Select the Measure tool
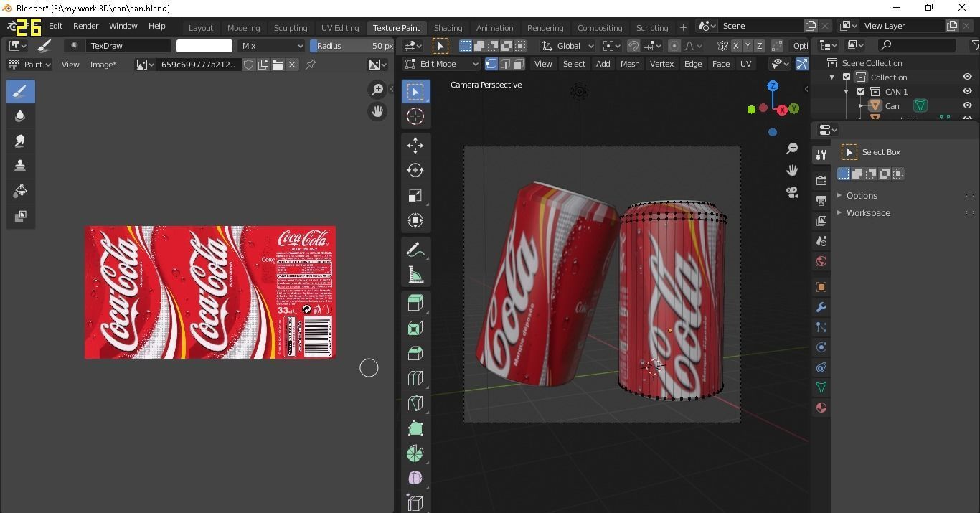 [x=415, y=275]
